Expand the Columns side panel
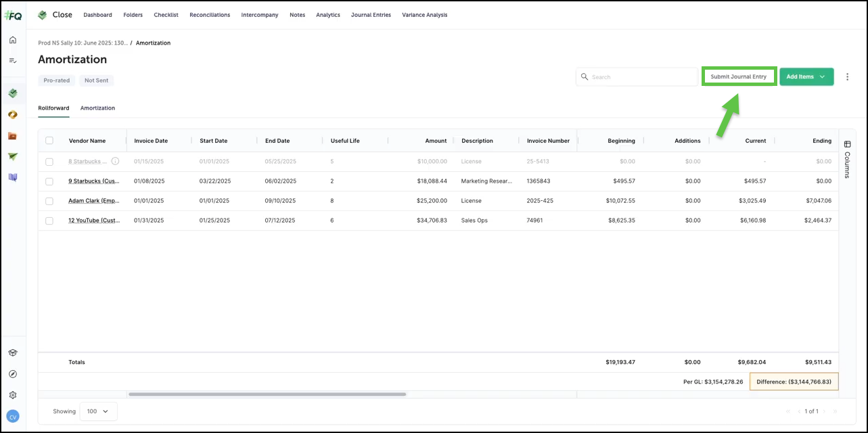This screenshot has width=868, height=433. click(x=847, y=160)
